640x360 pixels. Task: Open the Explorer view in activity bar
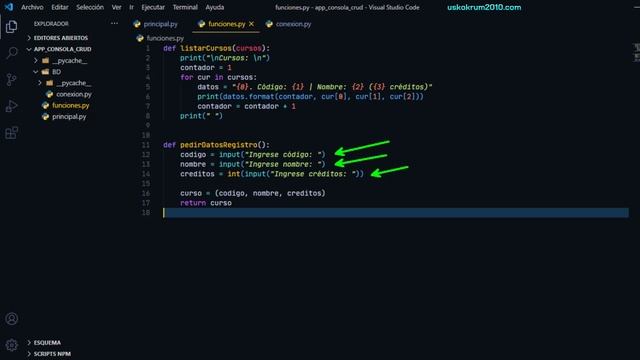[11, 27]
